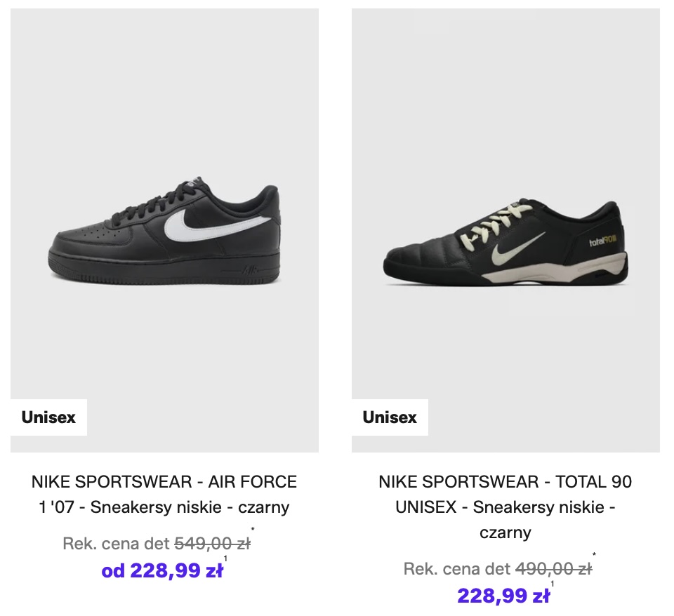The image size is (674, 616).
Task: Click the Unisex badge on the Total 90 card
Action: click(390, 417)
